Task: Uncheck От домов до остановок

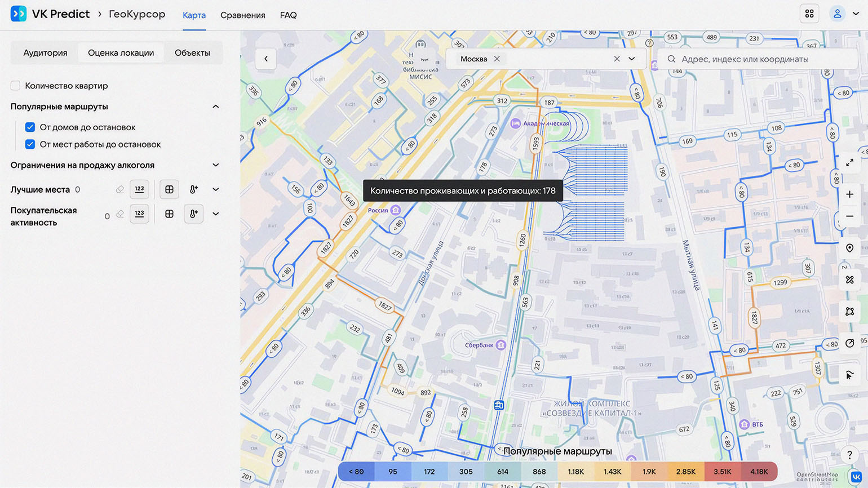Action: 30,127
